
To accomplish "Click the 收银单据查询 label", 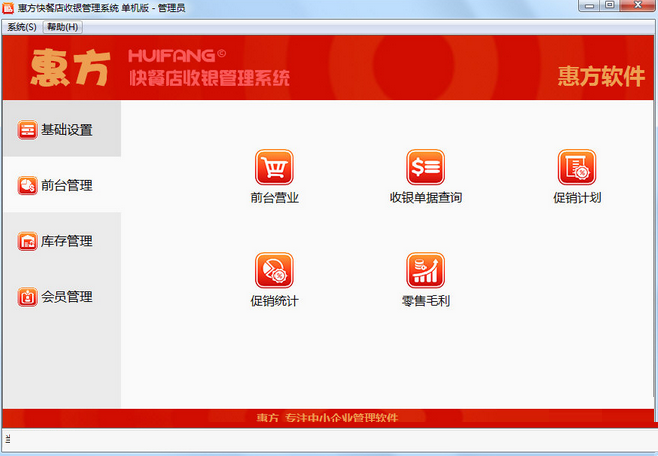I will coord(426,198).
